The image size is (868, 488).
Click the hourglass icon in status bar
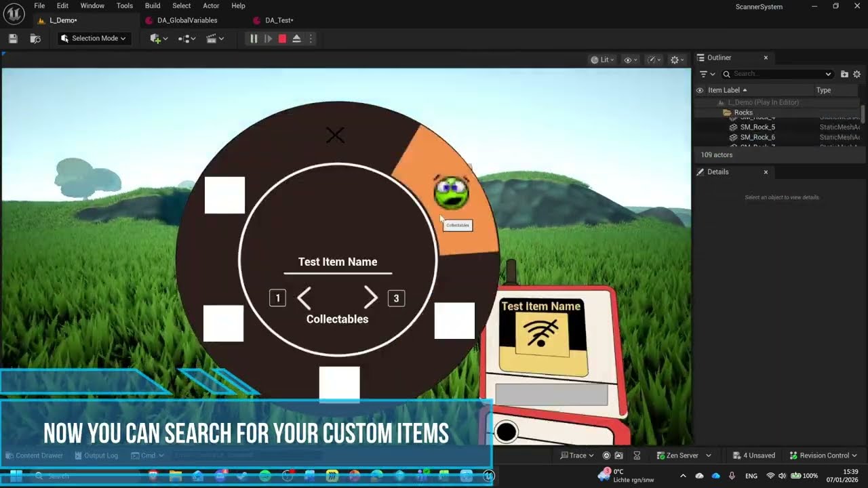pos(637,455)
